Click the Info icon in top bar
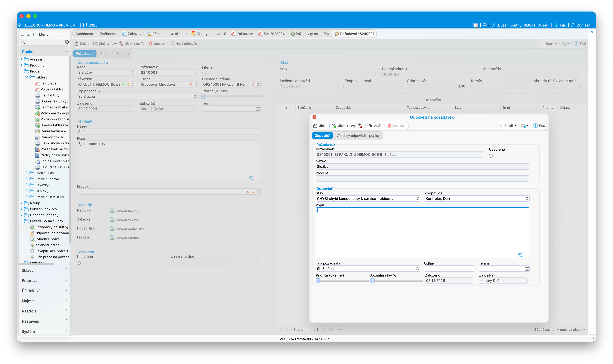Screen dimensions: 613x364 pyautogui.click(x=556, y=25)
